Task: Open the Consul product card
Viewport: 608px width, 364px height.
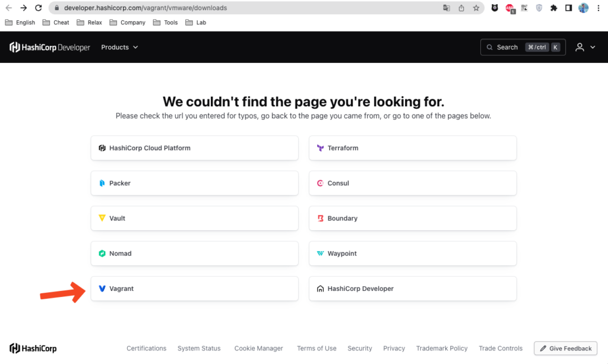Action: (x=413, y=183)
